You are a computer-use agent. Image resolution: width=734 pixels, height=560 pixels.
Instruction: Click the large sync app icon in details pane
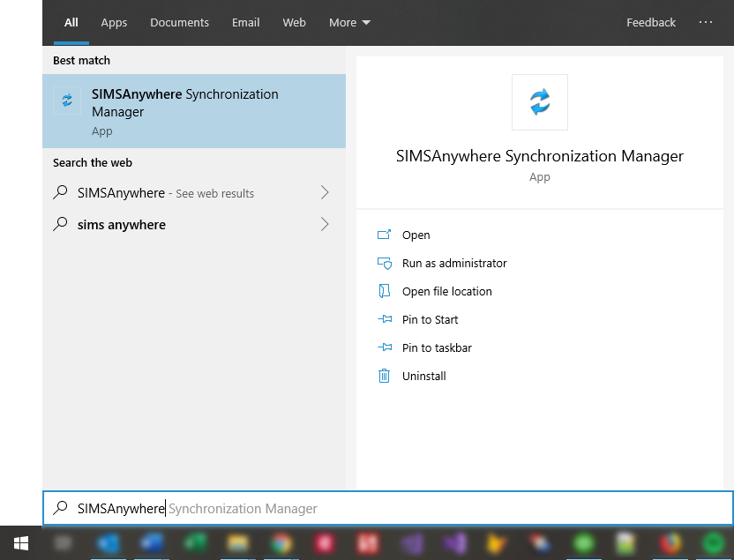(x=540, y=102)
